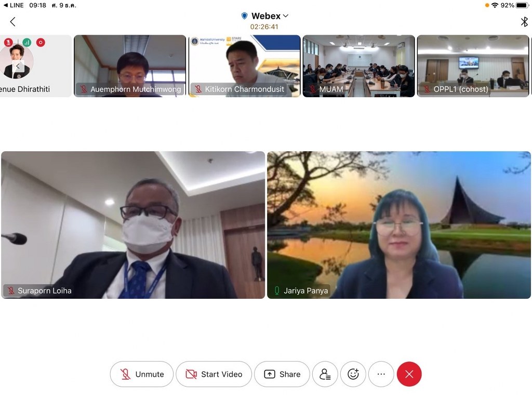This screenshot has width=532, height=399.
Task: Select Suraporn Loiha video tile
Action: [133, 224]
